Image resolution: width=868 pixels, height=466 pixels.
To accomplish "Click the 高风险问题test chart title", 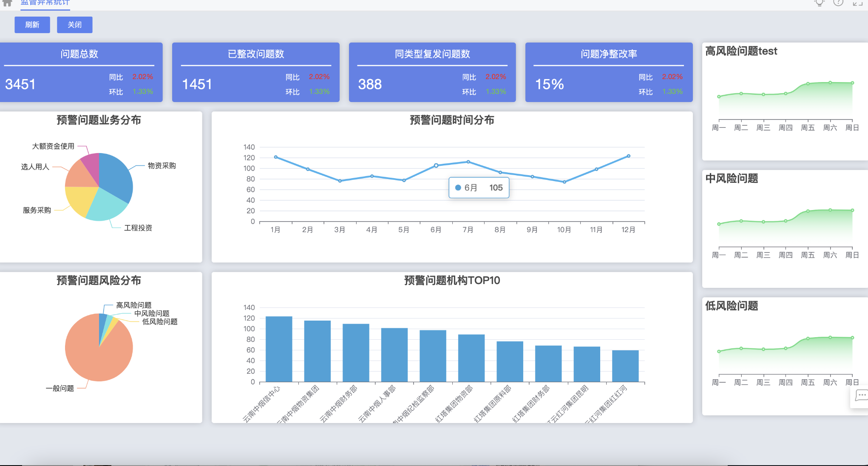I will point(741,51).
